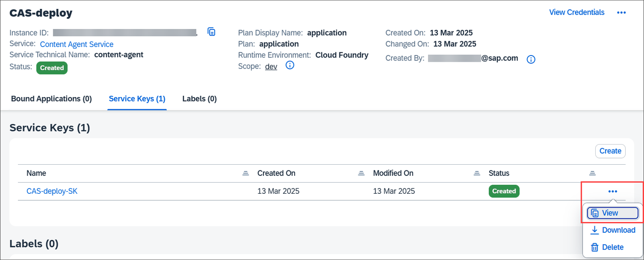
Task: Click the Plan Display Name application value
Action: coord(327,33)
